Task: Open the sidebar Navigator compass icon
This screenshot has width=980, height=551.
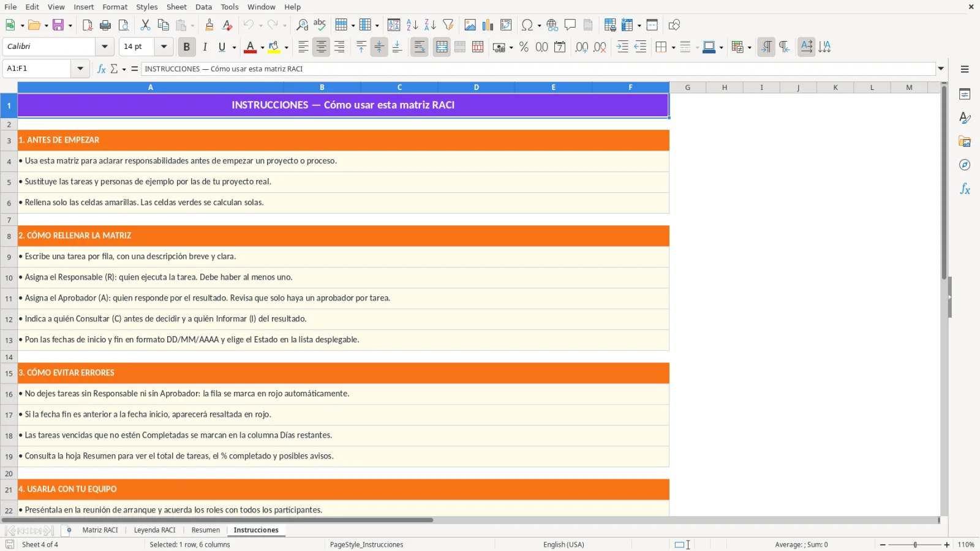Action: 965,165
